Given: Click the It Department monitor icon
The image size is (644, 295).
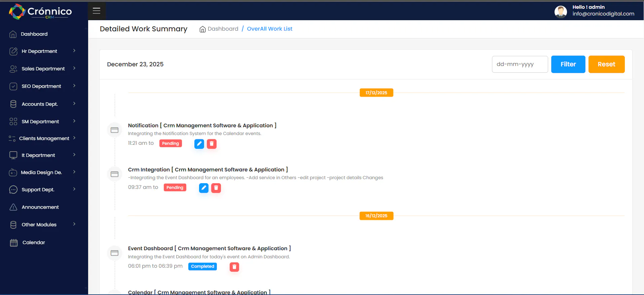Looking at the screenshot, I should [13, 155].
